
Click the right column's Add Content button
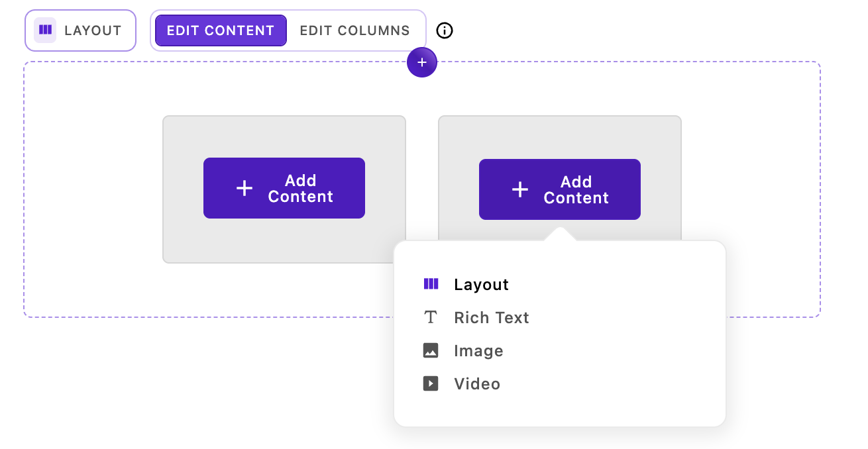click(559, 189)
